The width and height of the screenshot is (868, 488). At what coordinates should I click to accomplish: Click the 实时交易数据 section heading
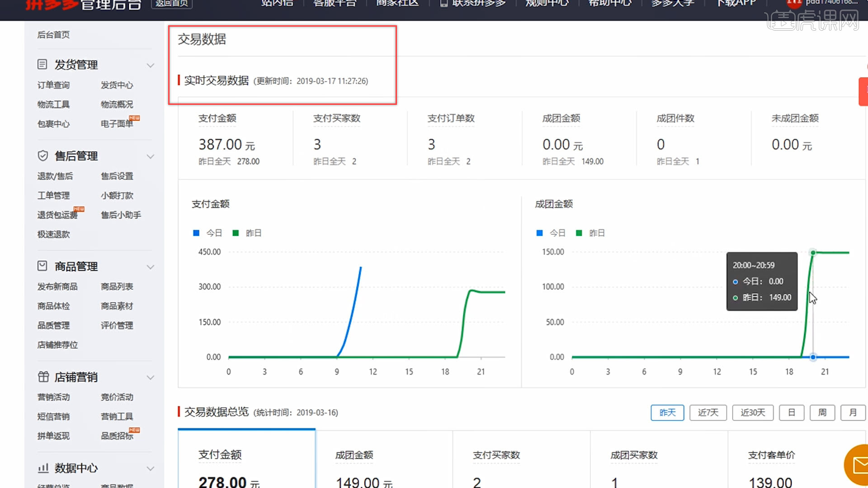[x=216, y=80]
